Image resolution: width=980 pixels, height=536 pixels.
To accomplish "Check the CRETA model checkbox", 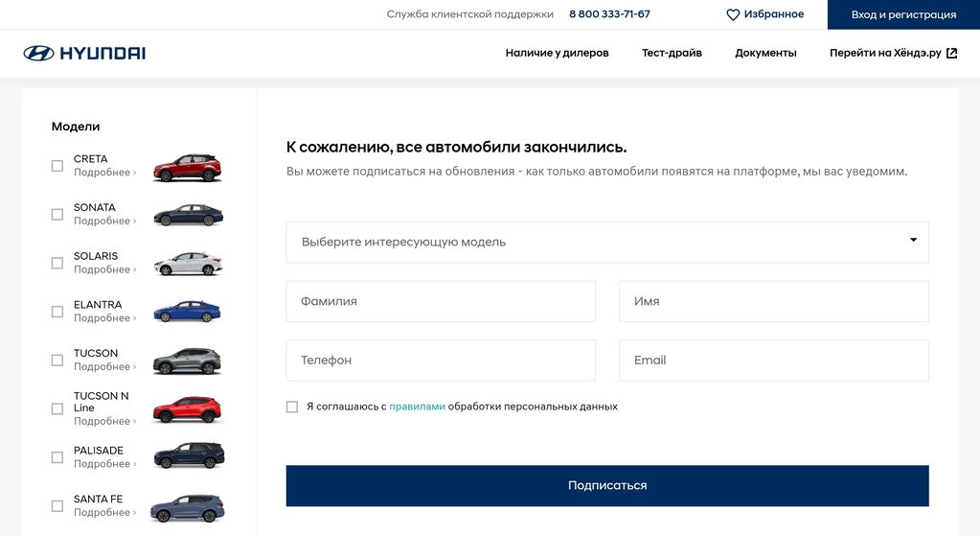I will (57, 166).
